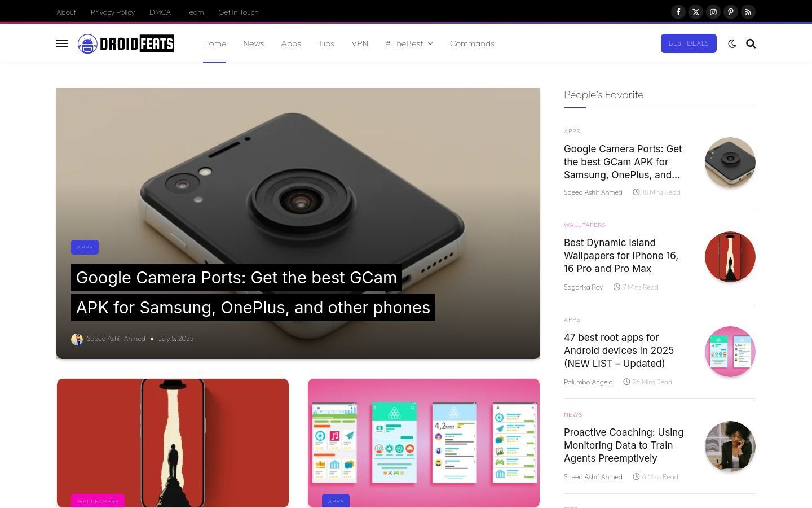Open the hamburger side menu
Screen dimensions: 812x508
62,43
